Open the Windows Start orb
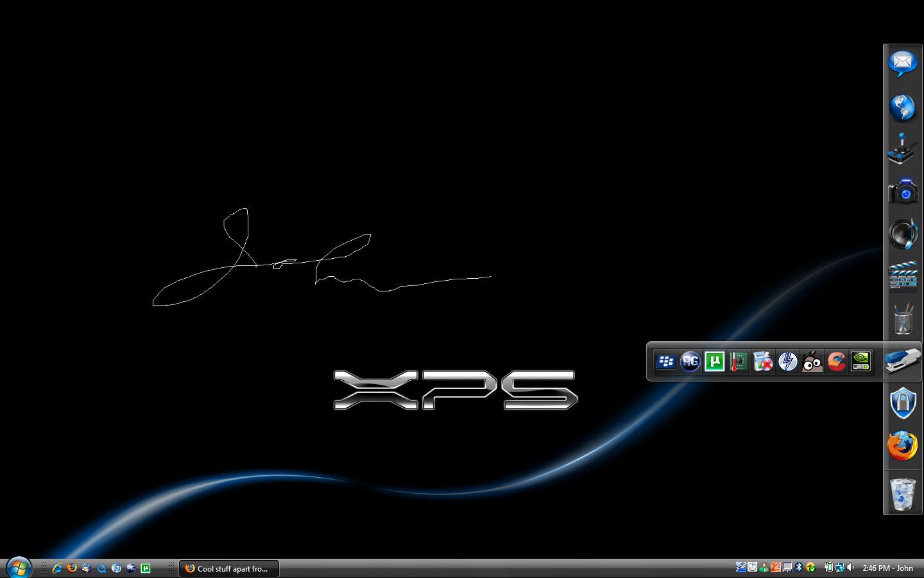 click(19, 568)
